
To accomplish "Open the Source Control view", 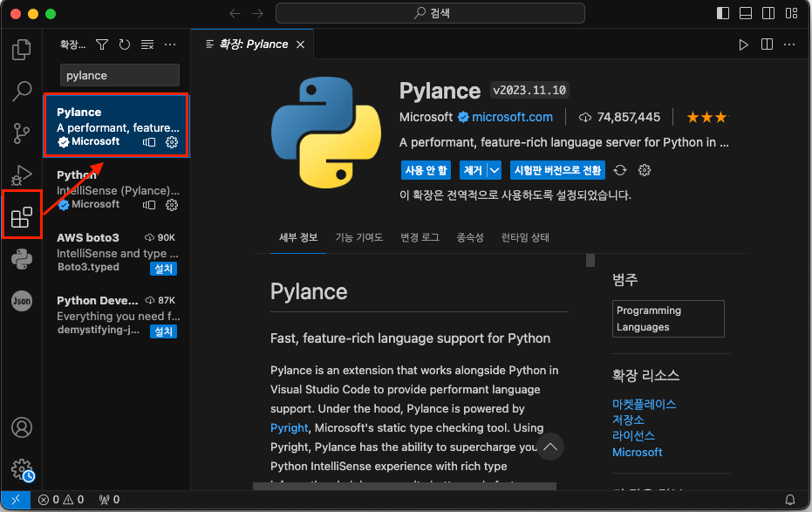I will (x=21, y=133).
